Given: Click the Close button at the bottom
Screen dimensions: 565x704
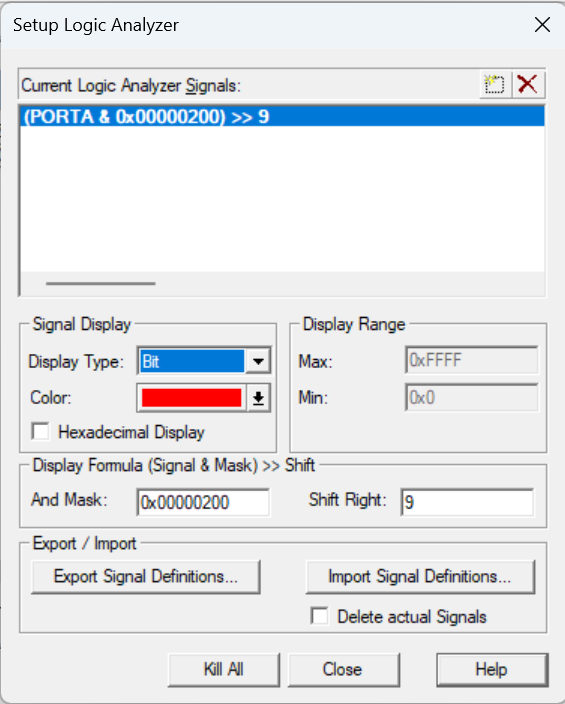Looking at the screenshot, I should [343, 669].
